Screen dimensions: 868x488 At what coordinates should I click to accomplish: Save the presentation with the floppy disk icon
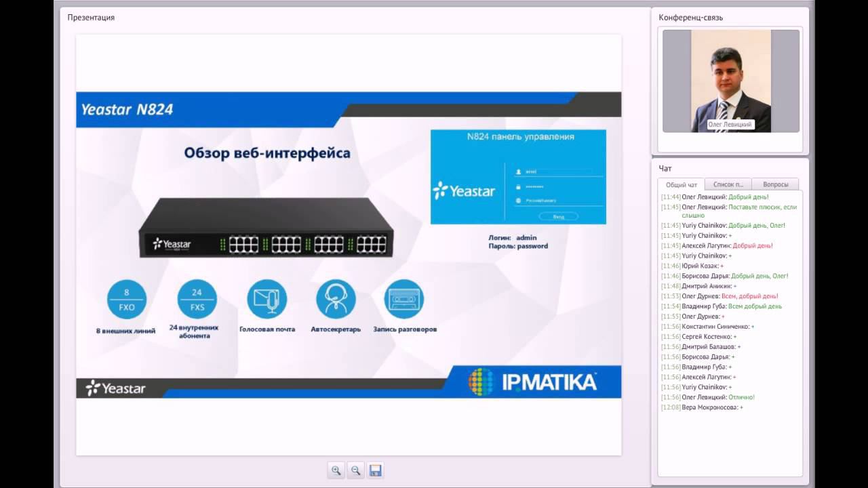coord(376,470)
